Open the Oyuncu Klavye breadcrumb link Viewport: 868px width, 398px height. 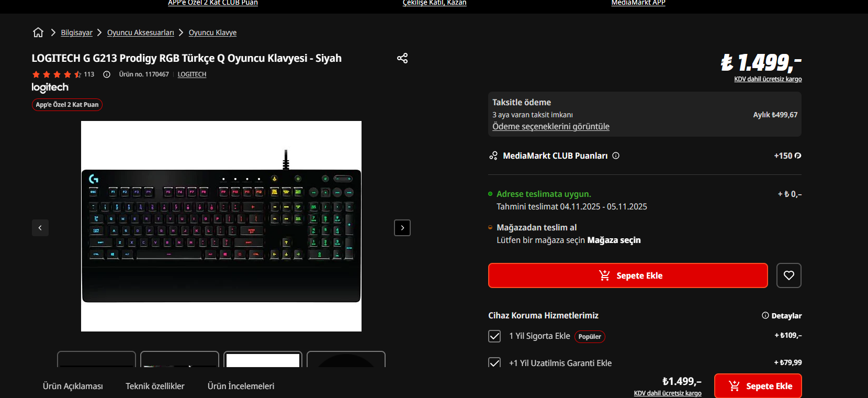(x=212, y=32)
